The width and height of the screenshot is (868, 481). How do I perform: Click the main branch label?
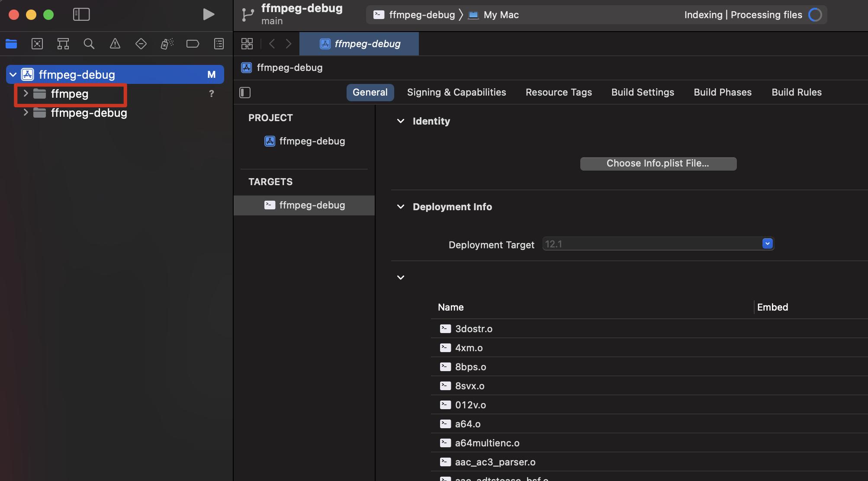(x=272, y=21)
